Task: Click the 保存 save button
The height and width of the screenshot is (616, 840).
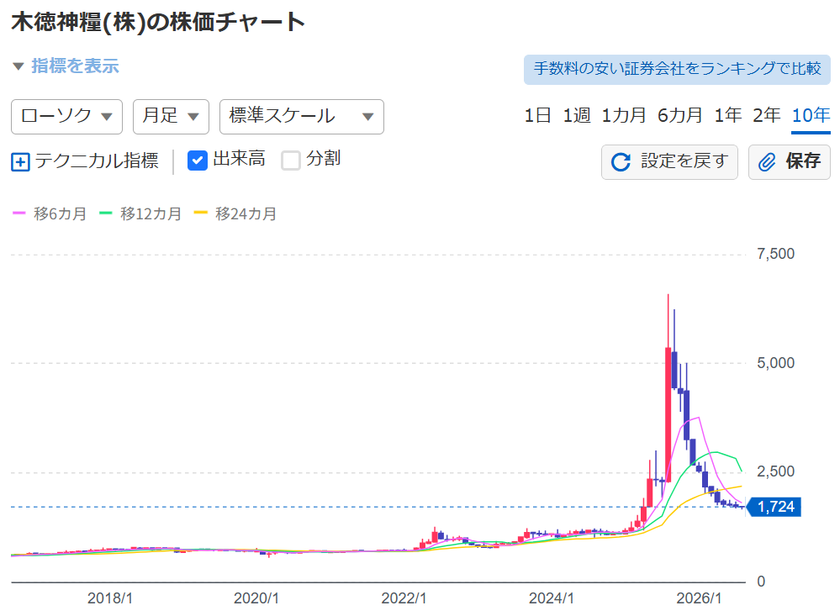Action: click(x=790, y=161)
